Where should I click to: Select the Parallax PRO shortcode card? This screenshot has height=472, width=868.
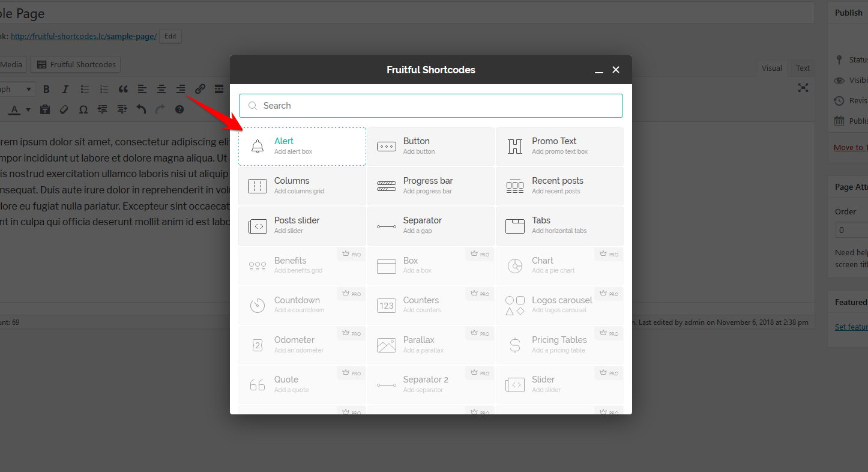(x=431, y=345)
